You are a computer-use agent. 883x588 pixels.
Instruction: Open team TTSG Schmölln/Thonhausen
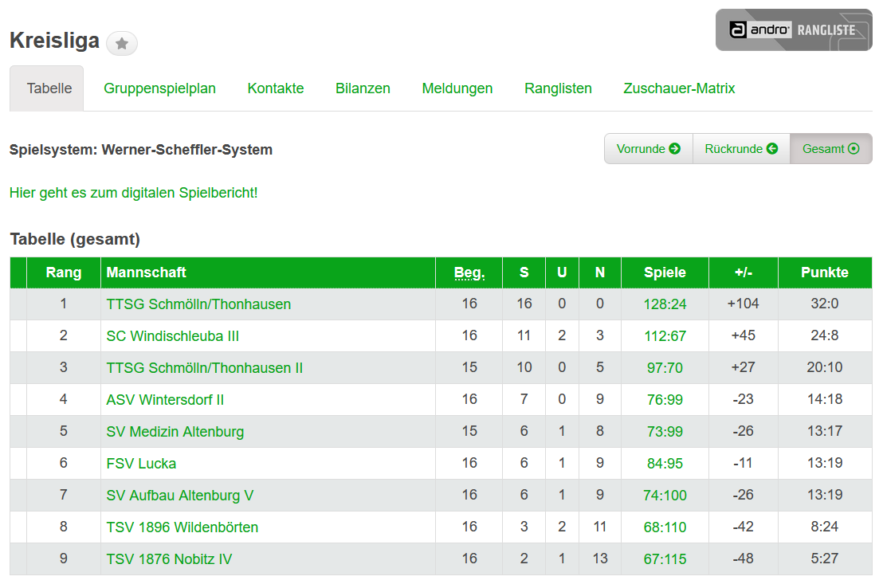pyautogui.click(x=198, y=304)
